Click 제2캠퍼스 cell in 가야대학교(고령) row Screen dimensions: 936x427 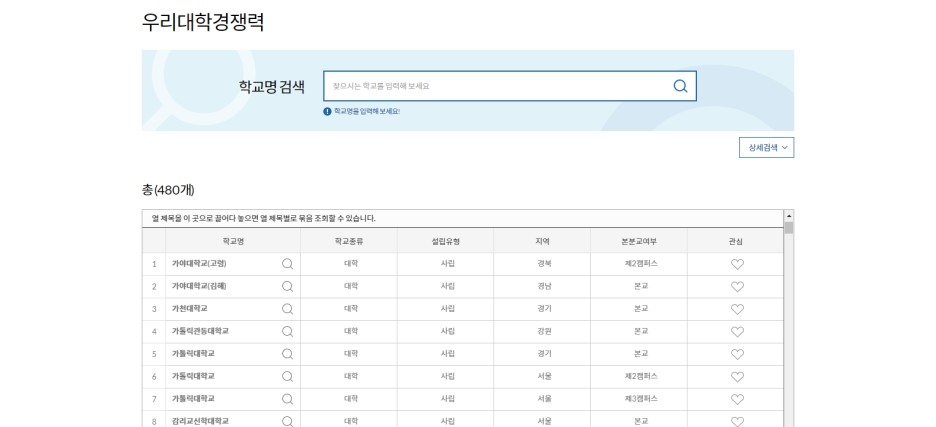coord(641,263)
